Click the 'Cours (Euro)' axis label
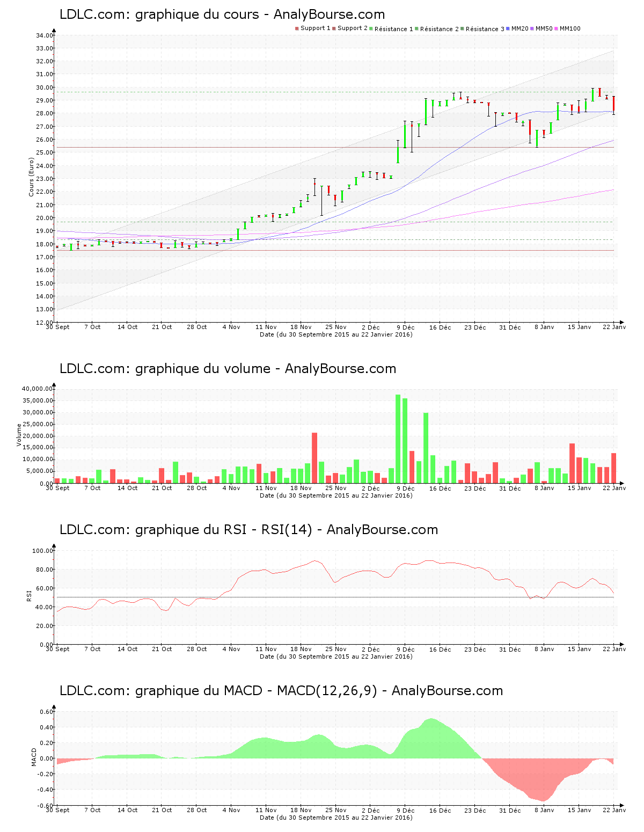The image size is (644, 832). pyautogui.click(x=31, y=177)
